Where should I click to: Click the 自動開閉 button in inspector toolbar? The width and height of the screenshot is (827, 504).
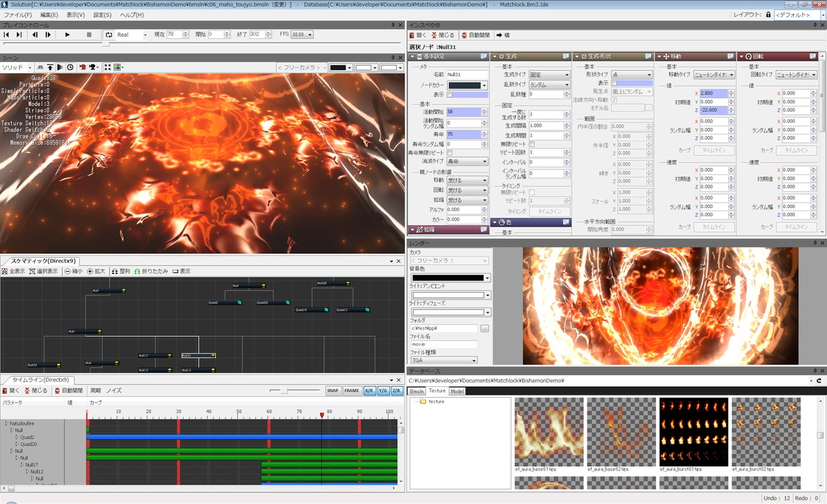pyautogui.click(x=476, y=35)
